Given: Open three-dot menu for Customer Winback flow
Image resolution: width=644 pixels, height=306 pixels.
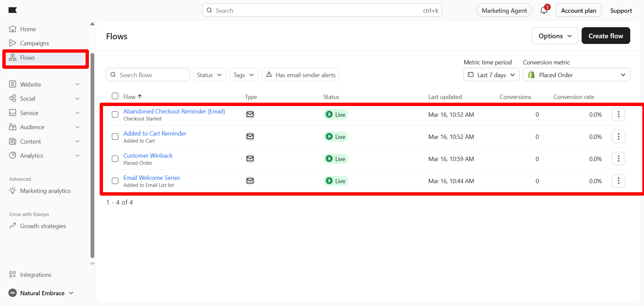Looking at the screenshot, I should [618, 159].
